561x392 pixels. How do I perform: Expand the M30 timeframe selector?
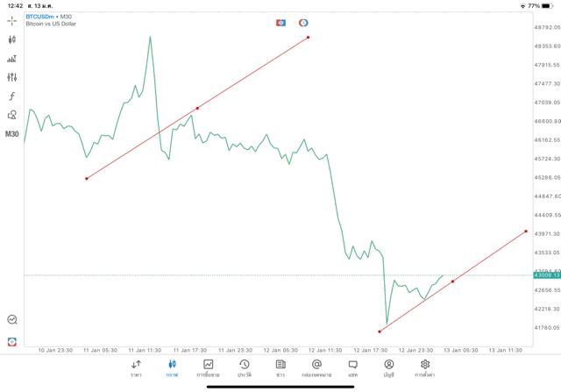point(12,134)
